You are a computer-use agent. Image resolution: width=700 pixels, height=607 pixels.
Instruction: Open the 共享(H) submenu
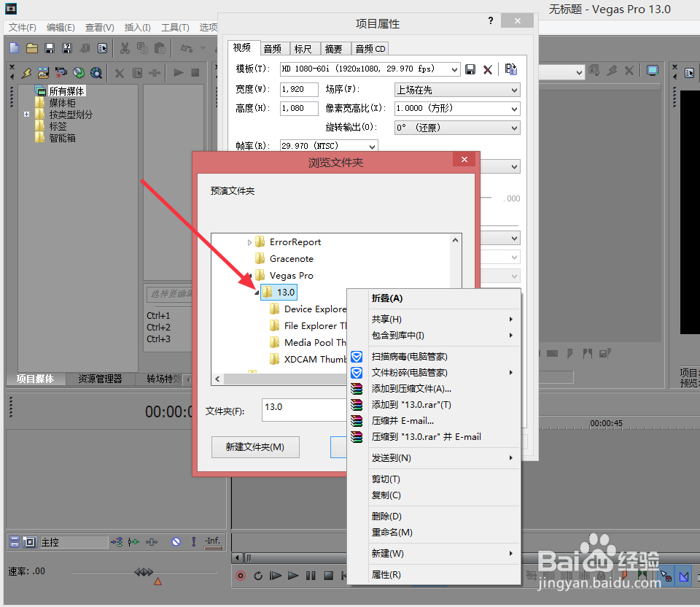pos(444,320)
